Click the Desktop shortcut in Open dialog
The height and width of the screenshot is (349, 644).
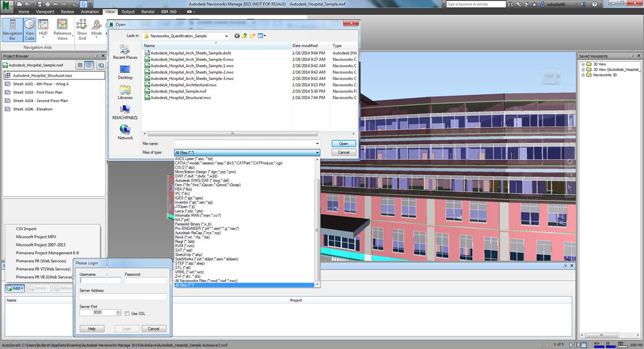point(125,72)
